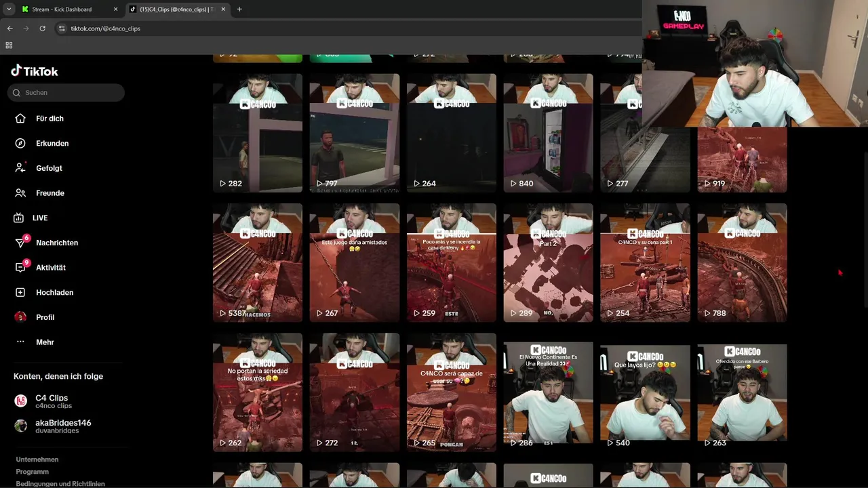Click the Programm footer link

(33, 472)
